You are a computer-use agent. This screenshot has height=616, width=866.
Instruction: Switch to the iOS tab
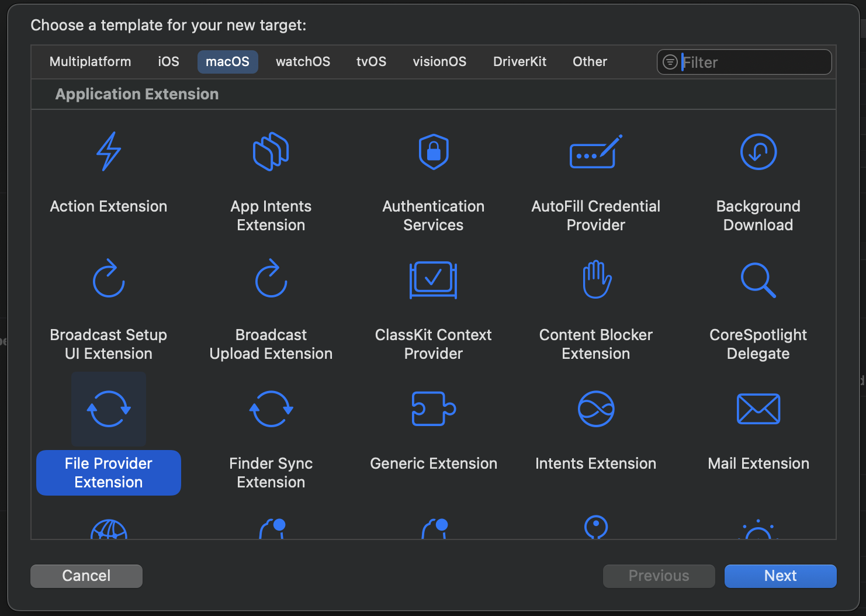pyautogui.click(x=169, y=61)
